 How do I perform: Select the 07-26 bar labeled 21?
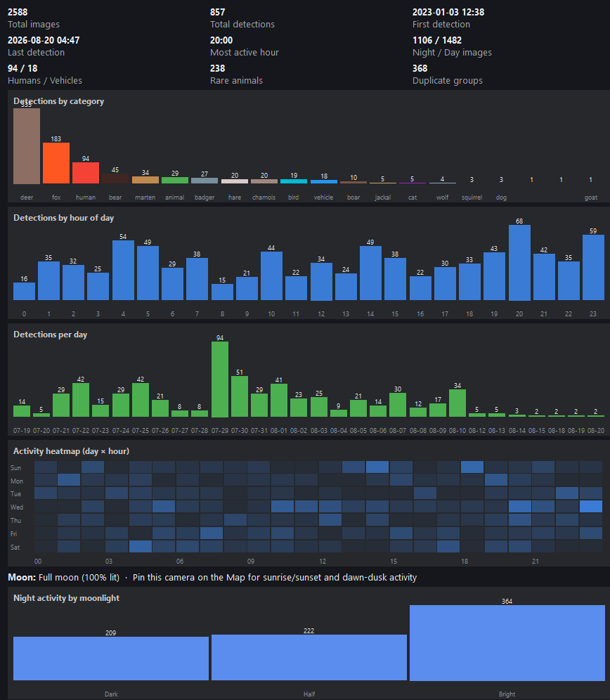pos(160,408)
